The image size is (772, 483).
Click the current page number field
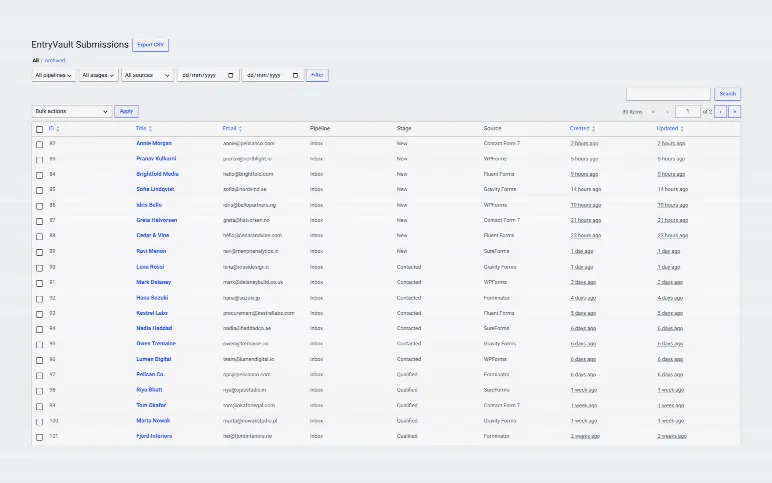tap(687, 112)
